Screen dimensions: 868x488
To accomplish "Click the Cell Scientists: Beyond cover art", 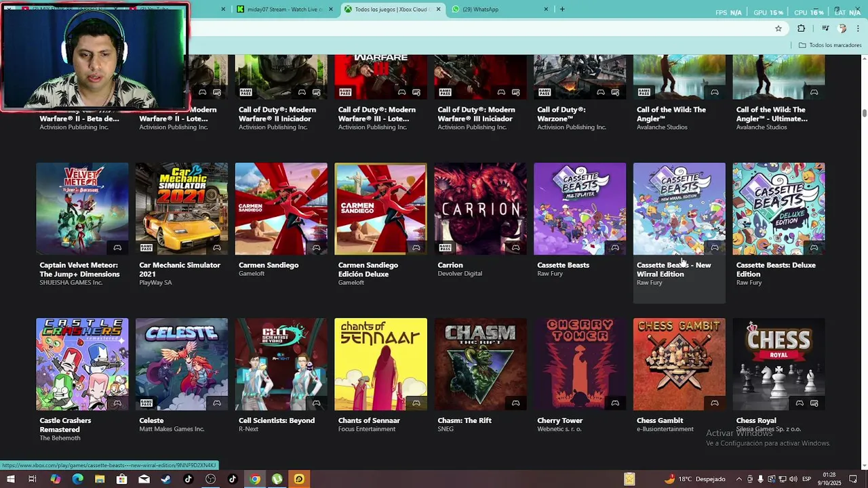I will (x=281, y=364).
